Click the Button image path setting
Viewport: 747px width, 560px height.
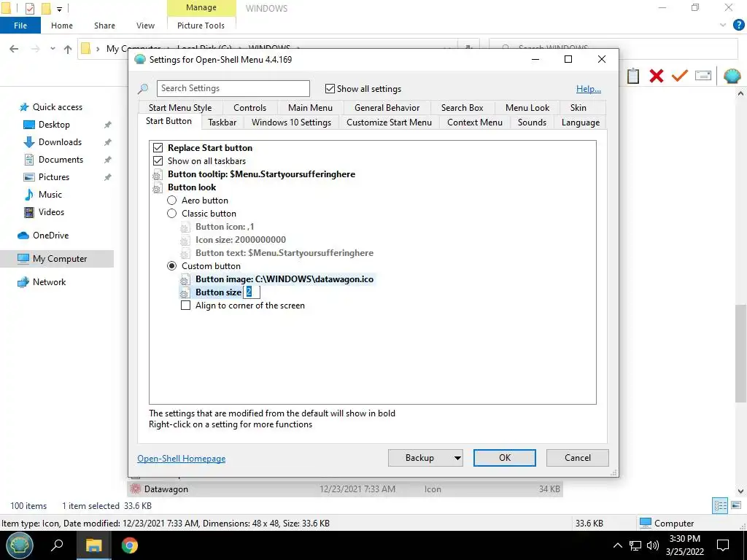(x=285, y=279)
